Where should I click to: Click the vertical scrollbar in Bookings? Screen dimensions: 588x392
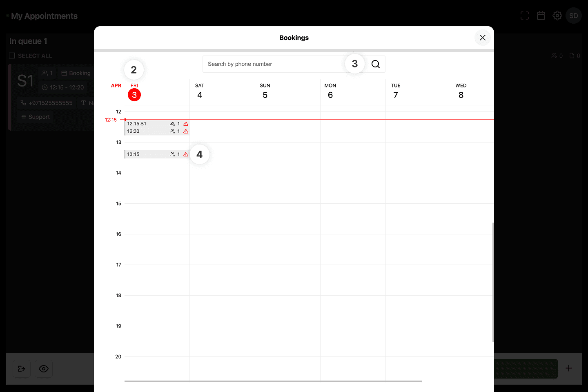click(x=493, y=282)
